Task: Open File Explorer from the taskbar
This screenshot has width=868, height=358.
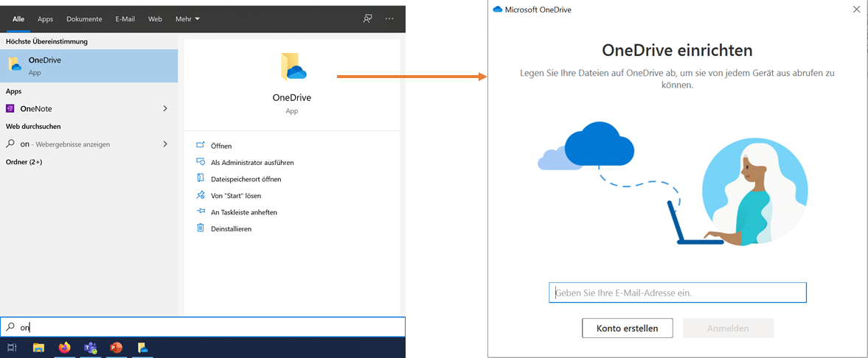Action: click(38, 348)
